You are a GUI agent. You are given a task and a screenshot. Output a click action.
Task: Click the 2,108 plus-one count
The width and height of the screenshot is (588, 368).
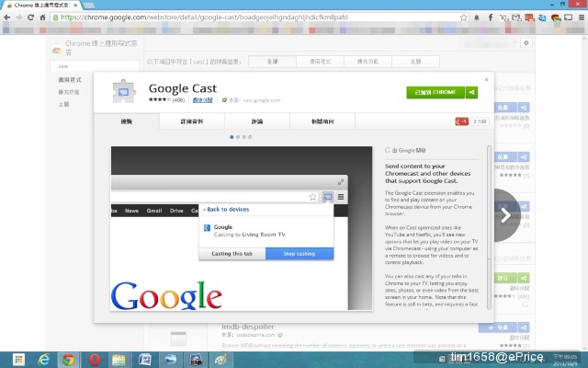[x=480, y=121]
